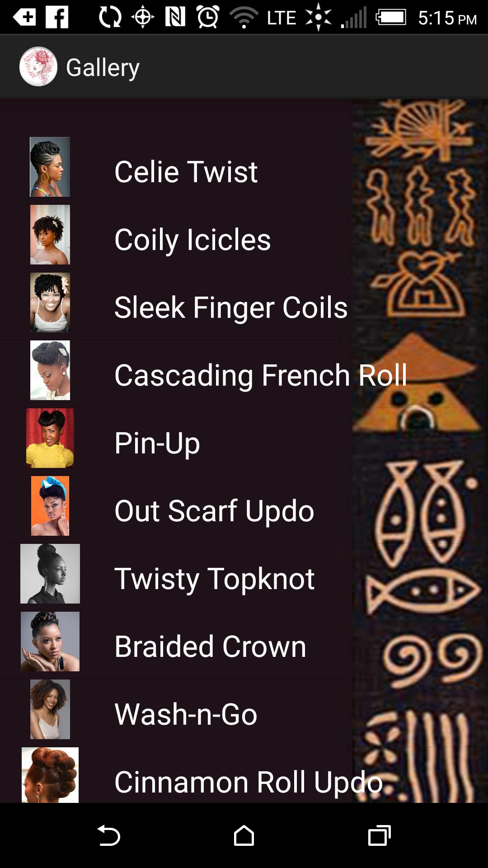The height and width of the screenshot is (868, 488).
Task: Tap the battery status icon
Action: (x=391, y=18)
